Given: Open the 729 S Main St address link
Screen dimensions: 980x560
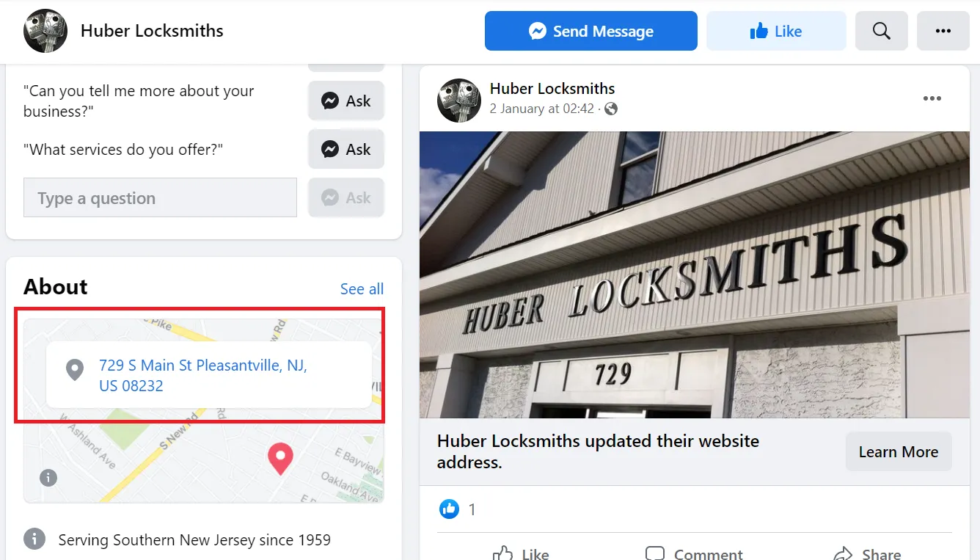Looking at the screenshot, I should pos(203,375).
